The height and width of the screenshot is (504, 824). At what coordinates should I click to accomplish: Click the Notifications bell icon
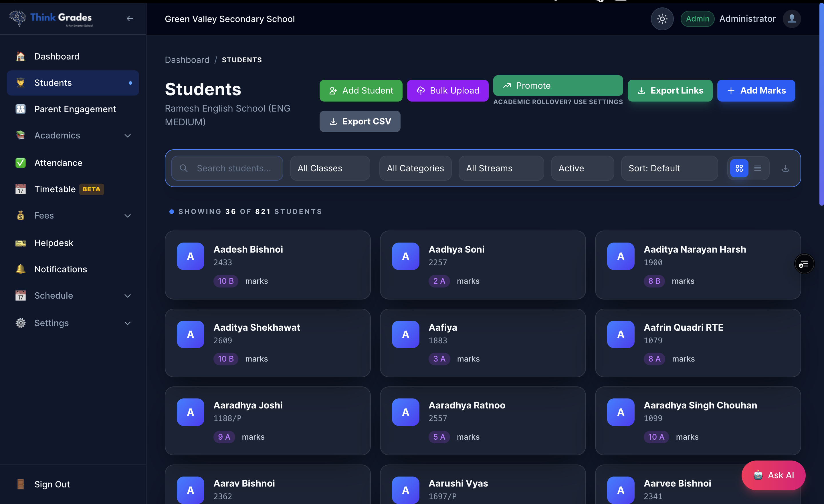tap(21, 269)
